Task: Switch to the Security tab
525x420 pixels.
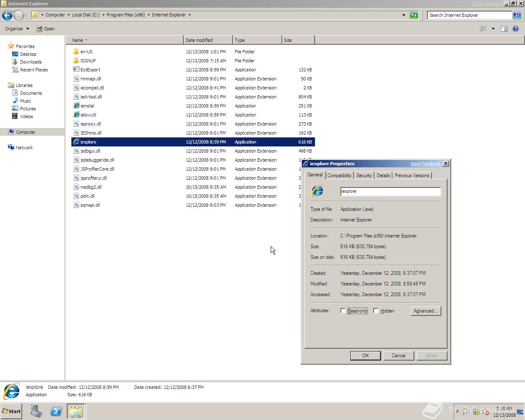Action: 364,176
